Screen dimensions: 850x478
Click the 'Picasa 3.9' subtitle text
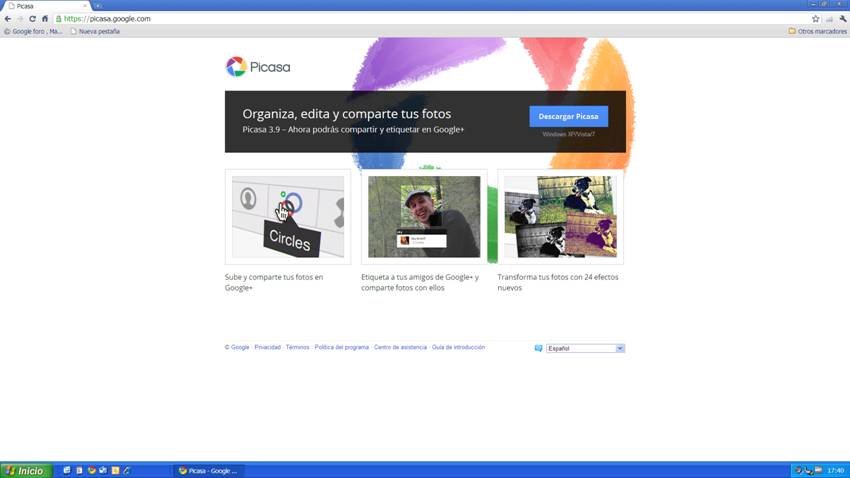pos(353,130)
